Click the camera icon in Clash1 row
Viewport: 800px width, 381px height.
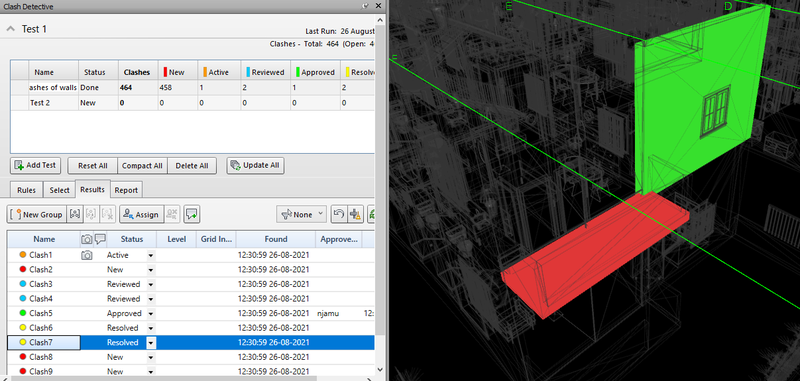pos(87,255)
